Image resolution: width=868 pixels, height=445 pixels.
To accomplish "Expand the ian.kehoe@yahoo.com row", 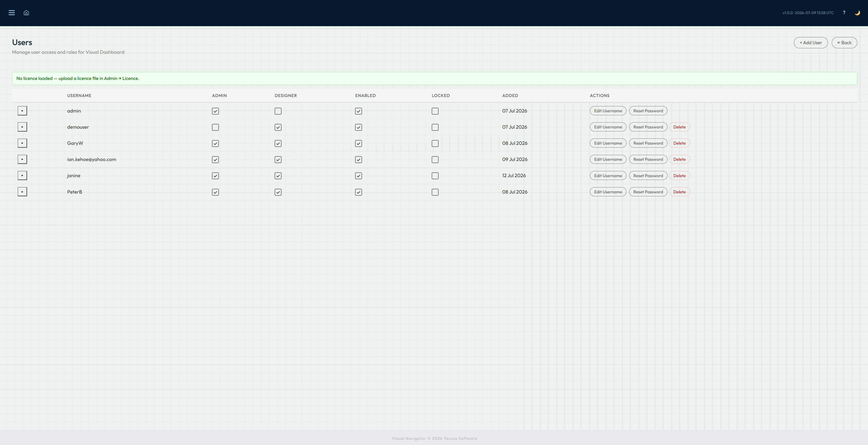I will click(22, 159).
